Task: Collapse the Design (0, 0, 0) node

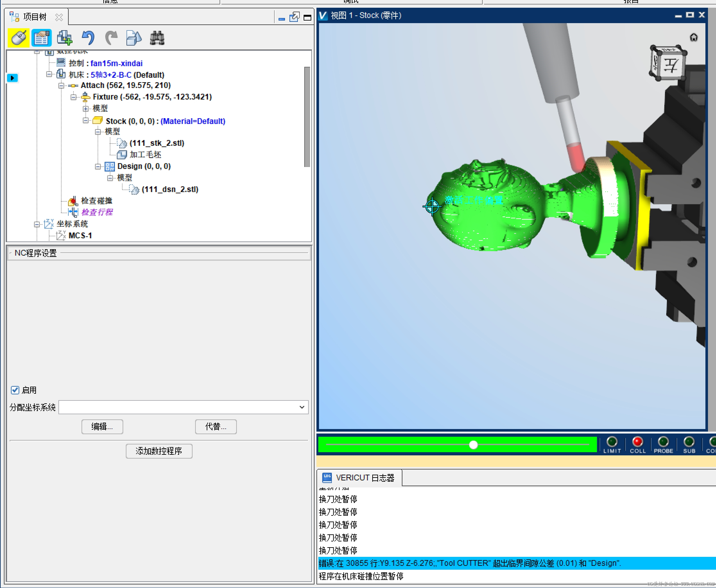Action: tap(98, 166)
